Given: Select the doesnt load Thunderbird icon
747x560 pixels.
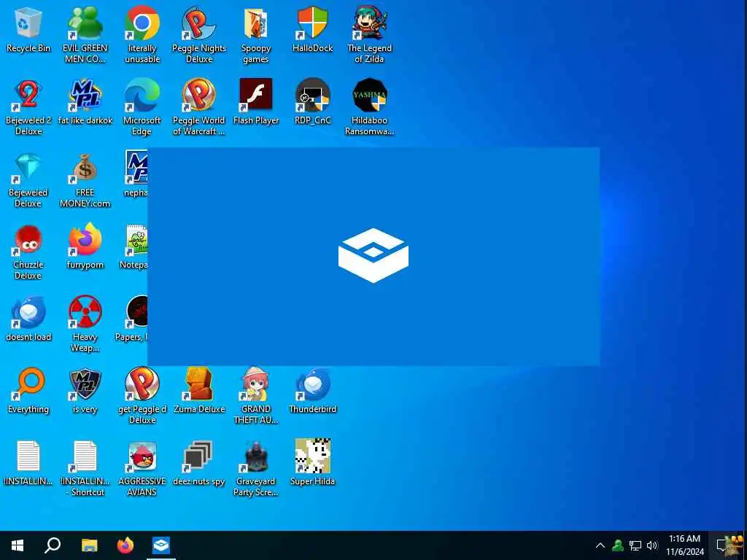Looking at the screenshot, I should [28, 319].
